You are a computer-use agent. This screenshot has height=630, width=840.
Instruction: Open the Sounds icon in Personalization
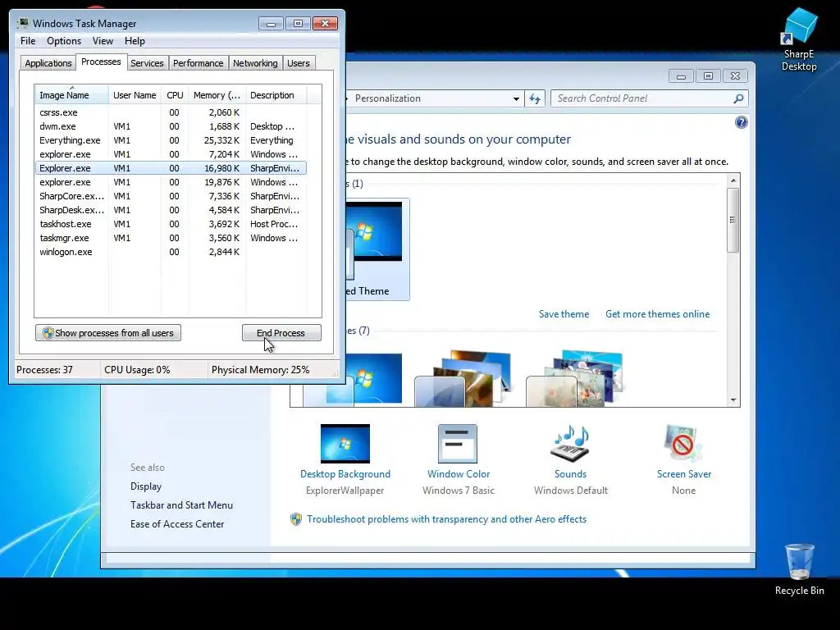point(570,444)
